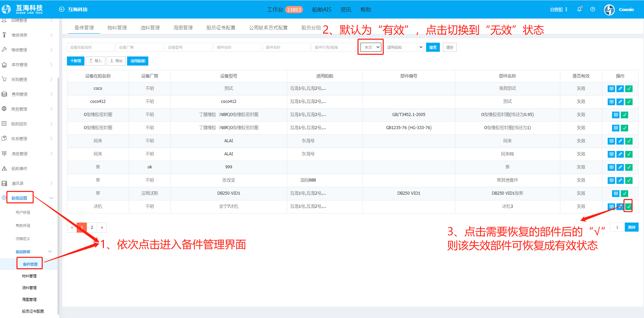Image resolution: width=644 pixels, height=318 pixels.
Task: Open 船舶AIS in the top menu
Action: tap(321, 10)
